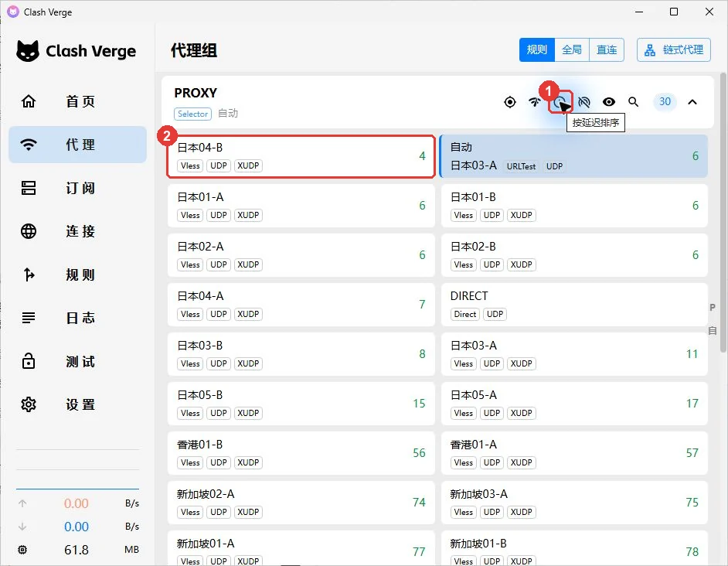Viewport: 728px width, 566px height.
Task: Jump to group 自 in side index
Action: click(713, 331)
